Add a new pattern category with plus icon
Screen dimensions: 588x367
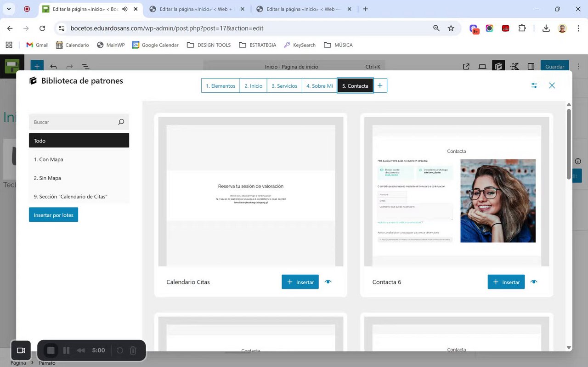click(380, 85)
